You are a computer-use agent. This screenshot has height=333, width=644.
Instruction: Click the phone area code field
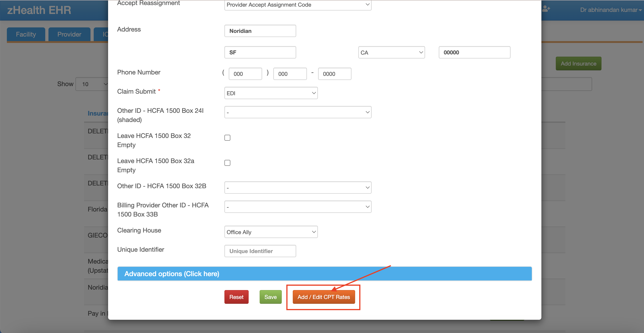click(x=245, y=74)
